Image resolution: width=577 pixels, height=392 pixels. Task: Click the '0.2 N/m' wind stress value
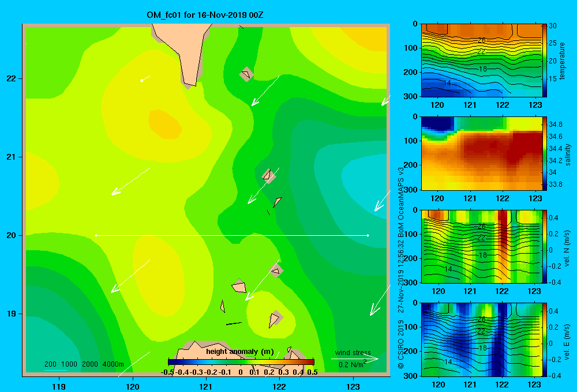click(353, 364)
